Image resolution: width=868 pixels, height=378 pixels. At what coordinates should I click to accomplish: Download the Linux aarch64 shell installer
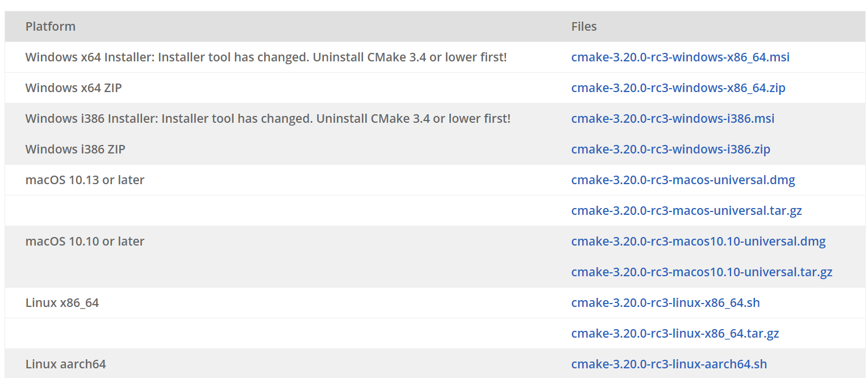point(669,364)
